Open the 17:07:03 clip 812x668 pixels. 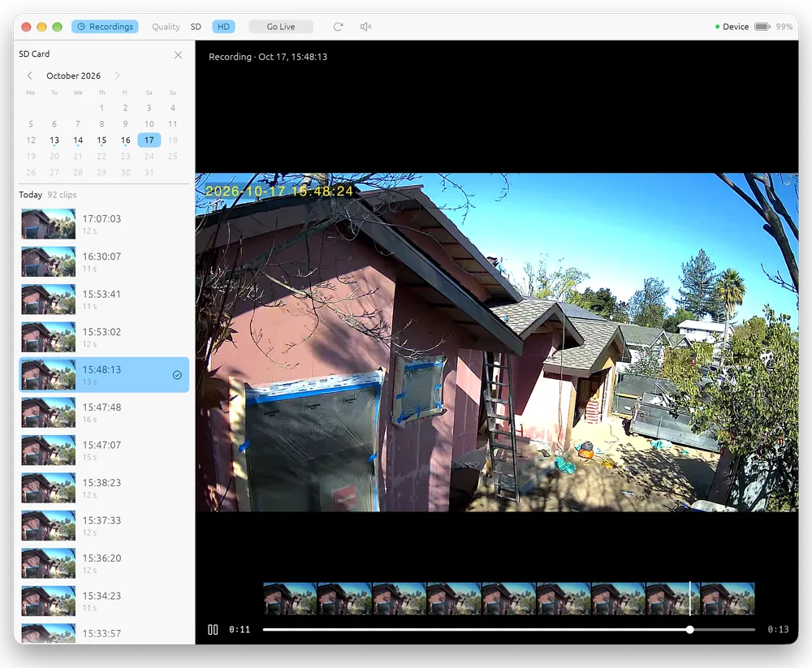coord(104,224)
